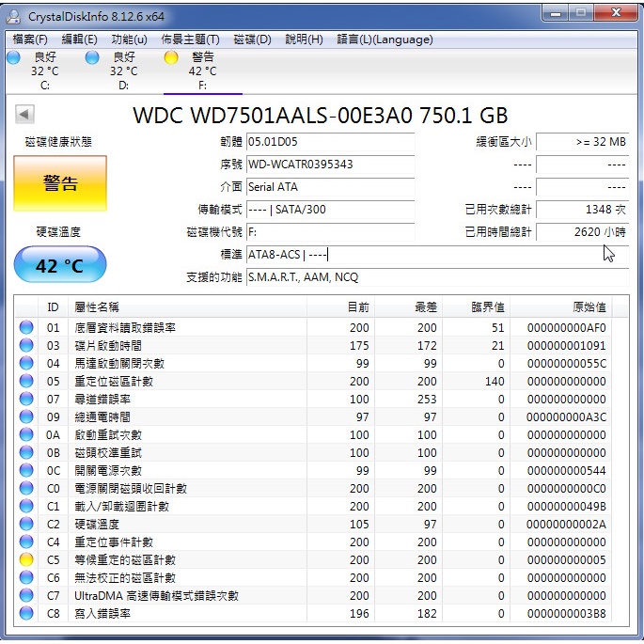Click the blue status icon for attribute 01
Viewport: 644px width, 644px height.
click(x=26, y=328)
